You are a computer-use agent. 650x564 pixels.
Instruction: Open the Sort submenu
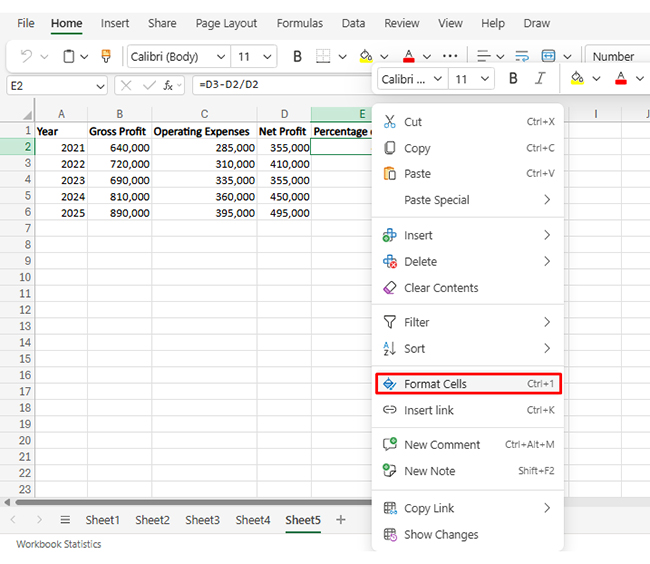pyautogui.click(x=469, y=349)
